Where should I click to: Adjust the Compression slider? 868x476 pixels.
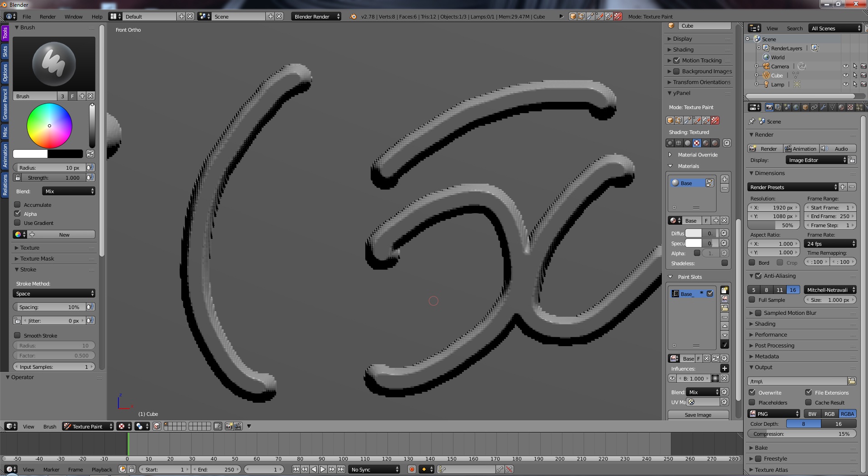tap(802, 433)
